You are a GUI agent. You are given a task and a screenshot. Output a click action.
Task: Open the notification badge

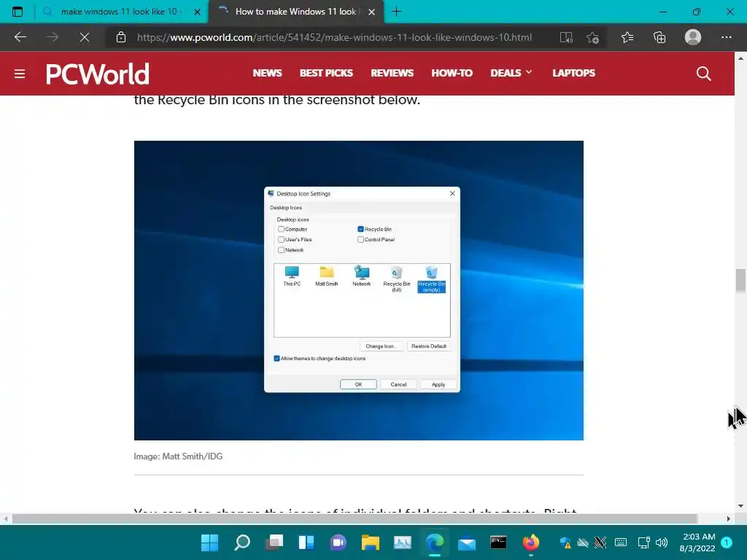click(x=727, y=542)
